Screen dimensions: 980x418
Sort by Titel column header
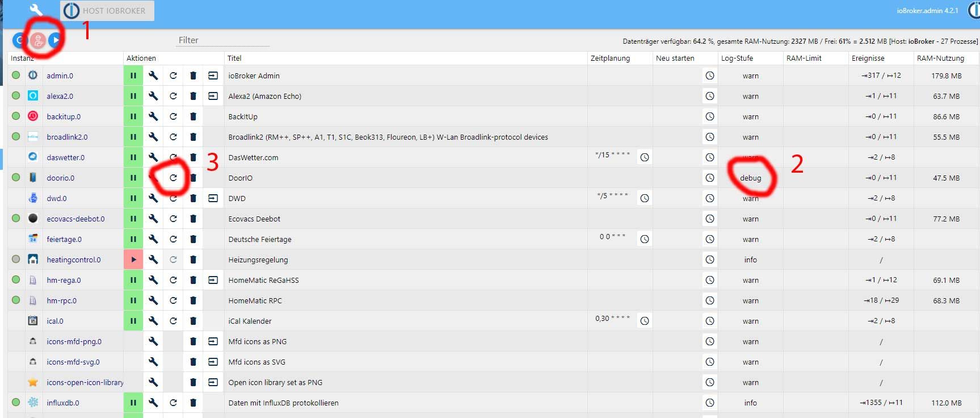[x=234, y=58]
